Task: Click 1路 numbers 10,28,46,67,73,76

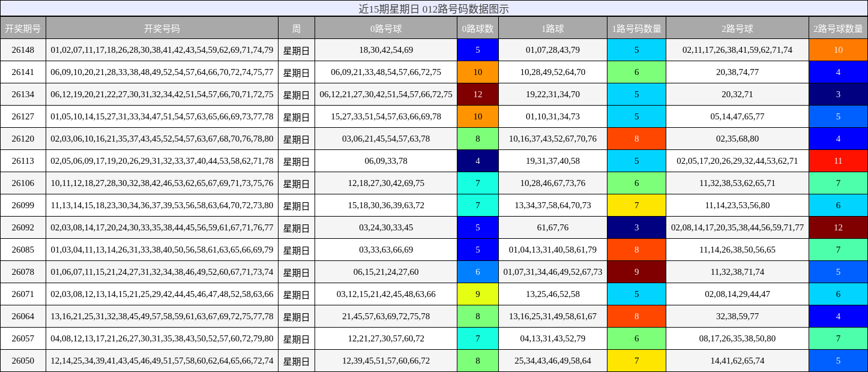Action: (x=553, y=183)
